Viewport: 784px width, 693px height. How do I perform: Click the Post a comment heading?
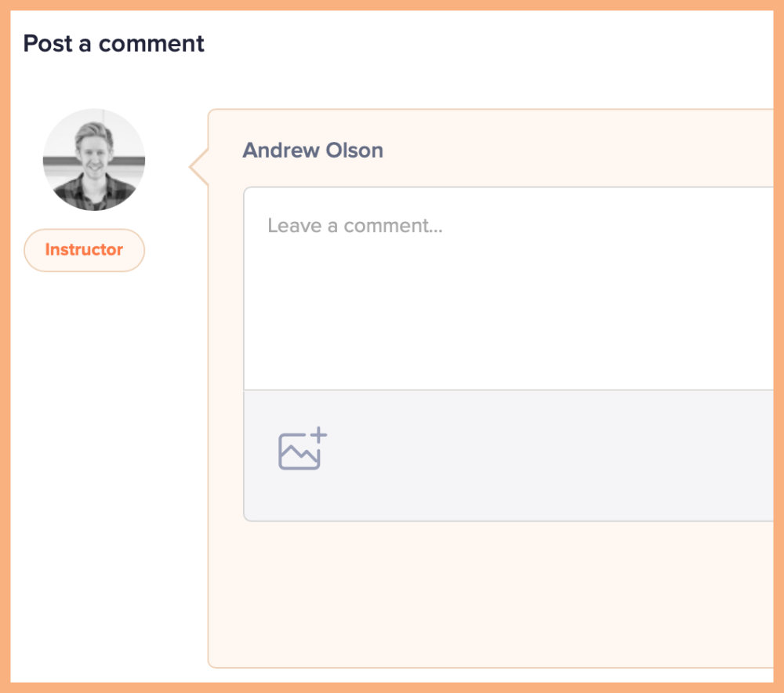[114, 43]
